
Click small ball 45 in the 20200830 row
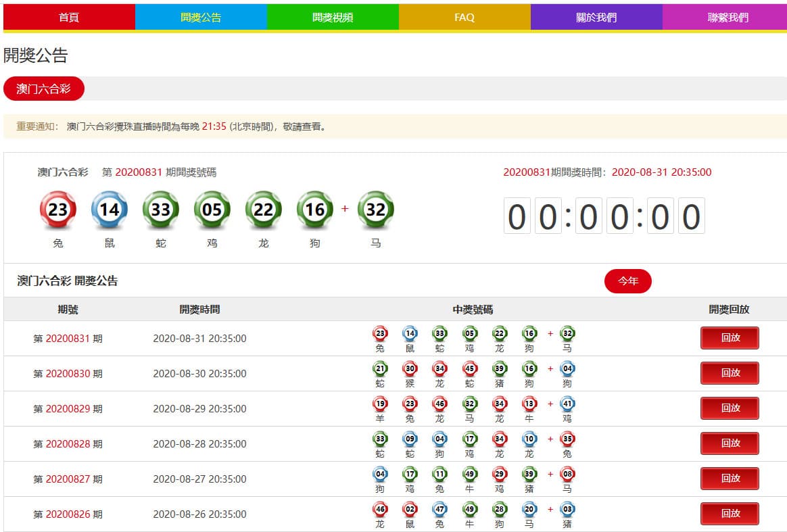point(470,368)
